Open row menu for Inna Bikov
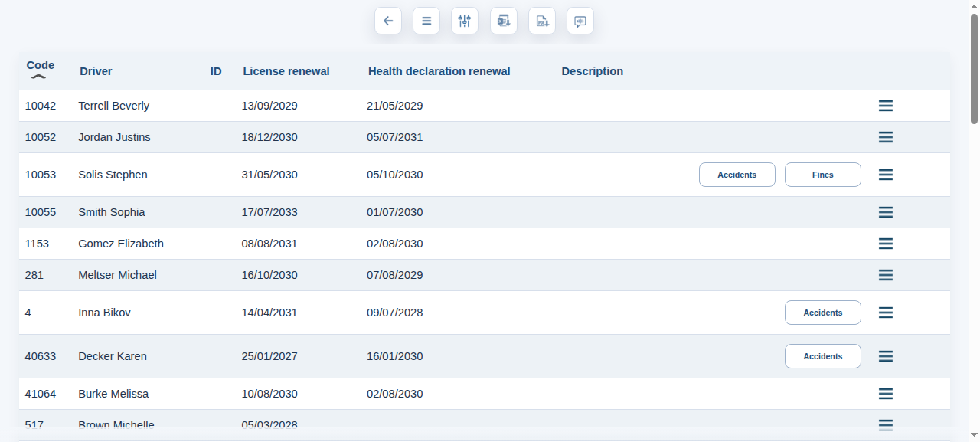This screenshot has width=980, height=442. pos(886,313)
